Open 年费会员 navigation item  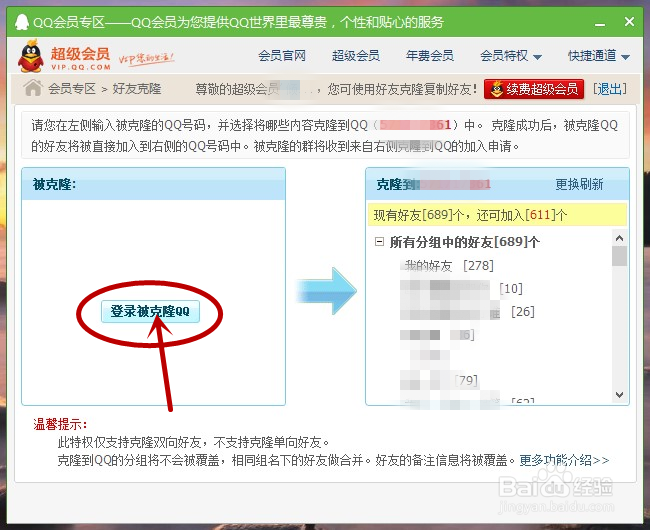430,56
